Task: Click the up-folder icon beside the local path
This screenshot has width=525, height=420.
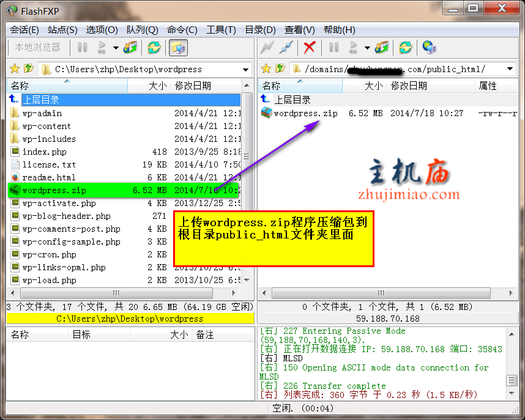Action: pos(29,68)
